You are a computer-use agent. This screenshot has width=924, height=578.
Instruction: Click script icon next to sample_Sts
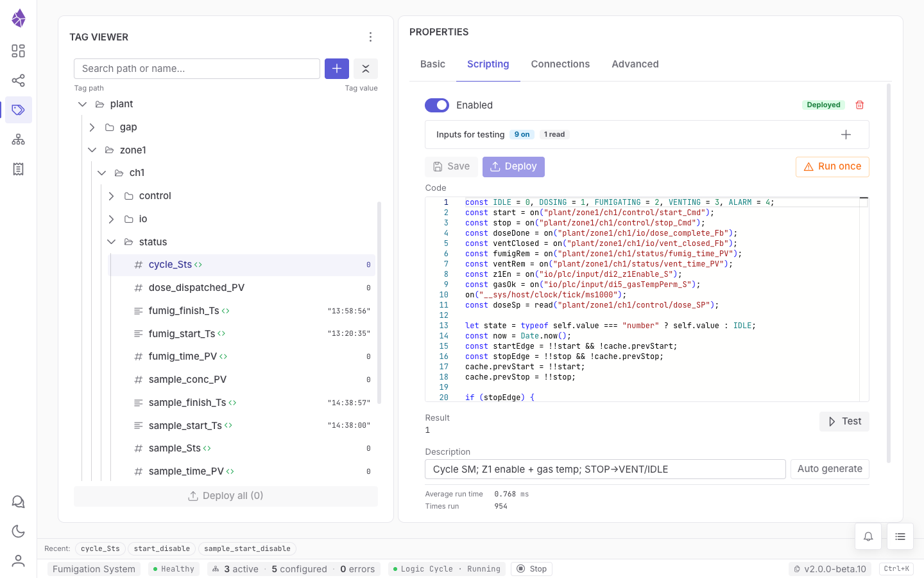coord(207,448)
